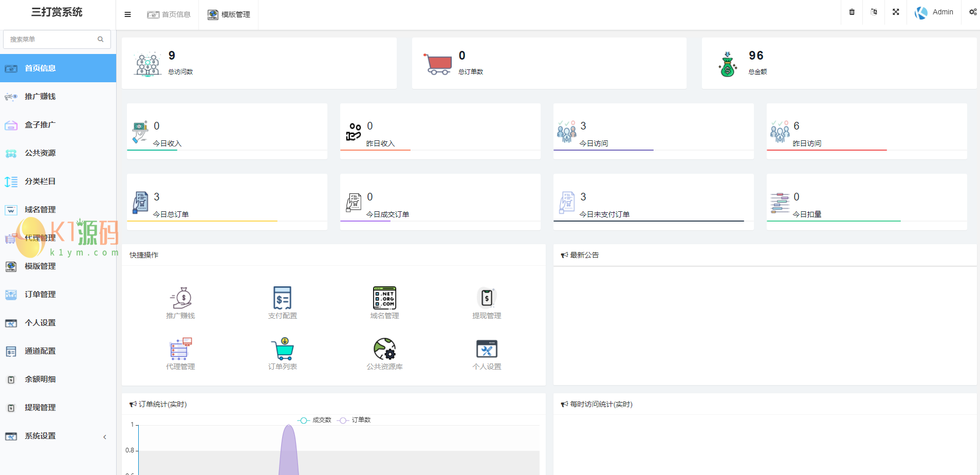This screenshot has width=980, height=475.
Task: Toggle the 成交数 chart legend series
Action: pyautogui.click(x=315, y=420)
